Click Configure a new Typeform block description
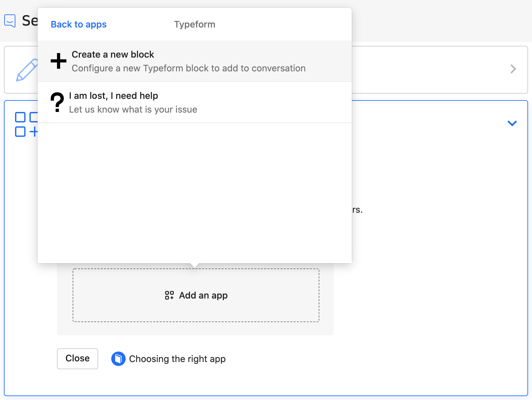The image size is (532, 400). (x=189, y=68)
